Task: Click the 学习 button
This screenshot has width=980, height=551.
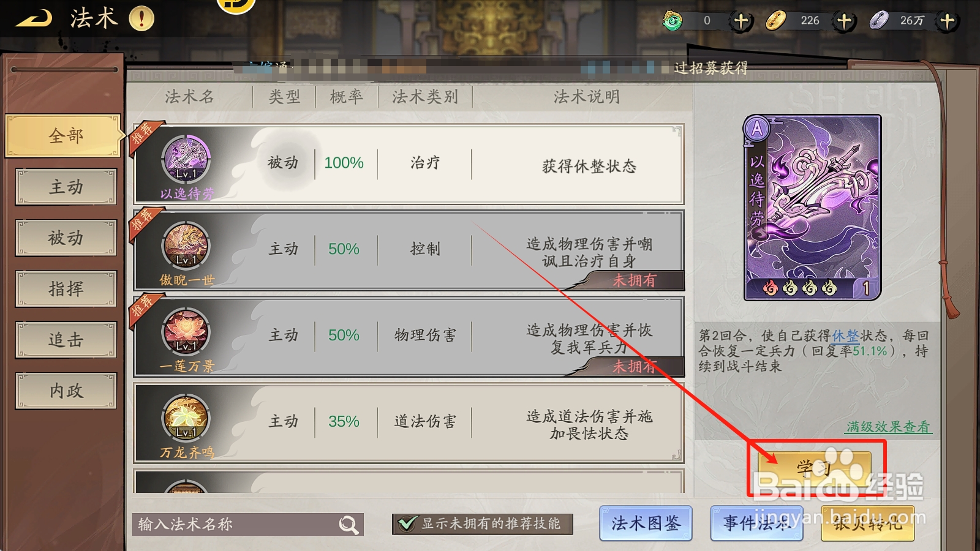Action: point(815,468)
